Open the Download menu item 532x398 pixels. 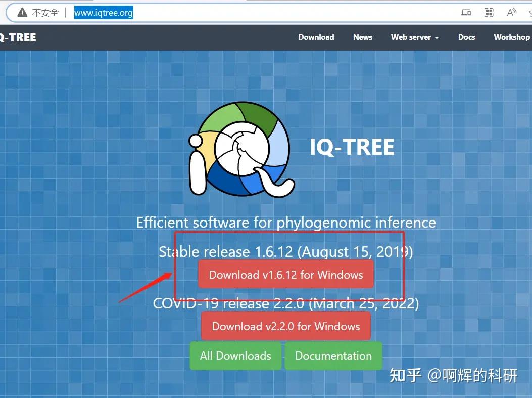tap(316, 37)
